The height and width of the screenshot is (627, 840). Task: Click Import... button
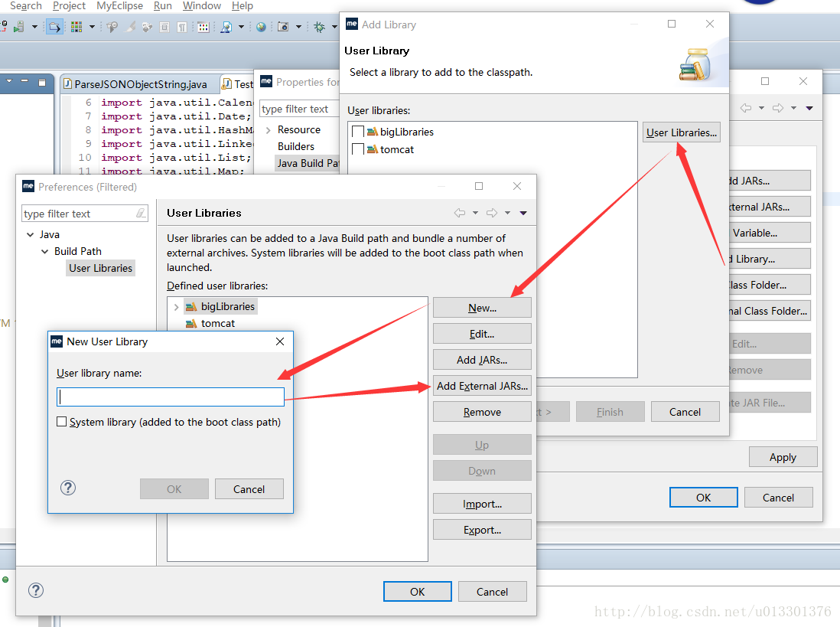pyautogui.click(x=482, y=504)
